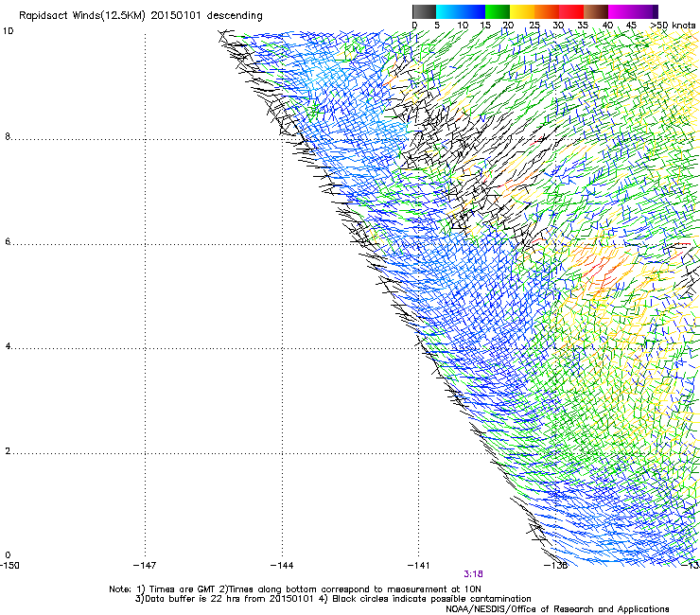The width and height of the screenshot is (700, 615).
Task: Pick the orange 25-30 knots legend swatch
Action: point(547,11)
